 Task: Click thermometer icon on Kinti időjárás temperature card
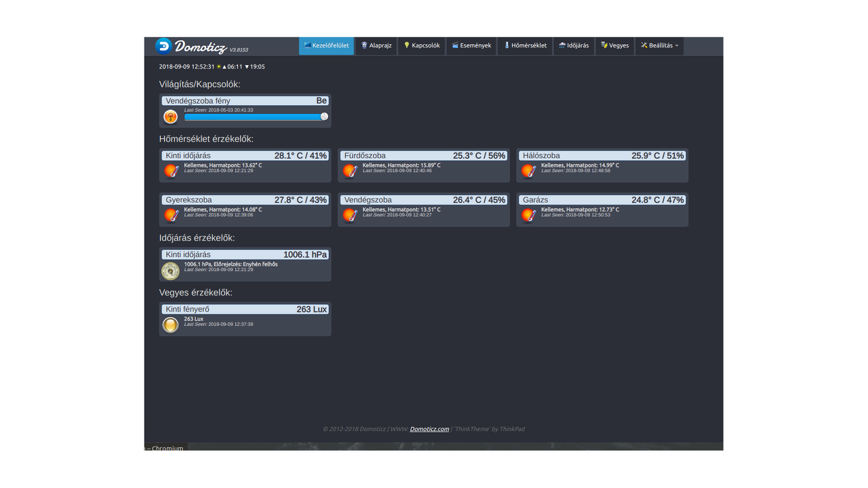(x=172, y=171)
